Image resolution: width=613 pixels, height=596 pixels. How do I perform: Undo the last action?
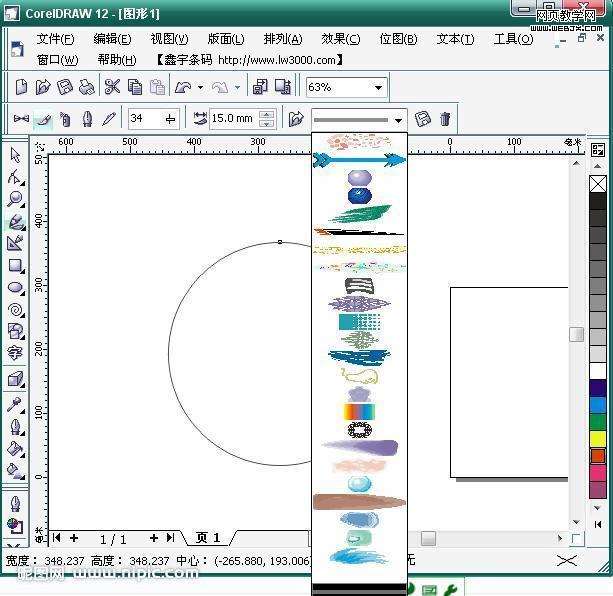point(183,86)
